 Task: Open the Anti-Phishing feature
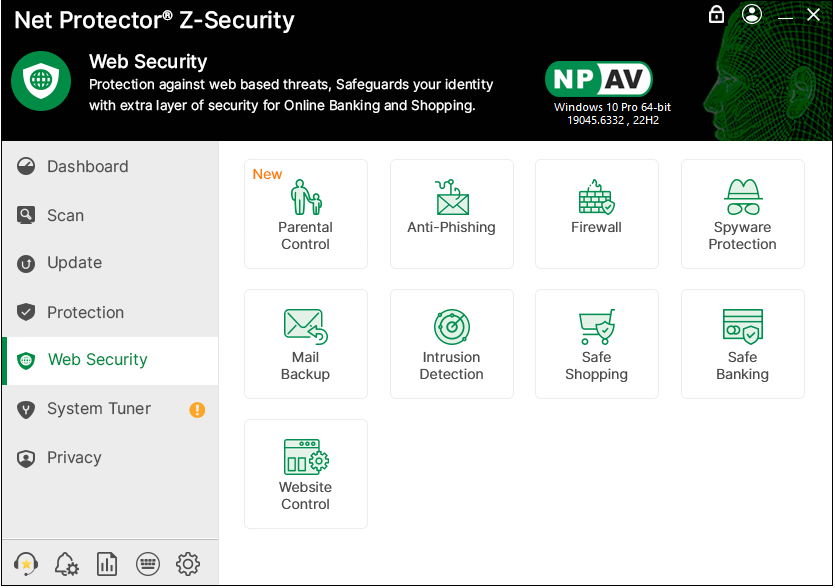click(x=451, y=214)
